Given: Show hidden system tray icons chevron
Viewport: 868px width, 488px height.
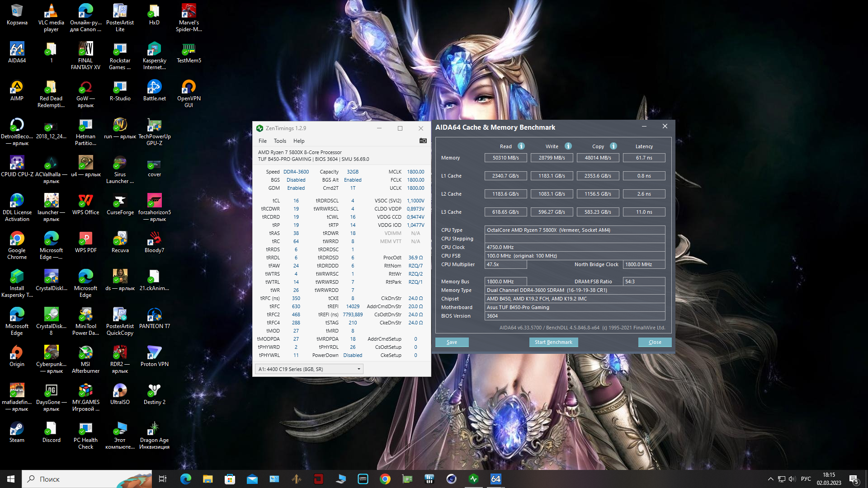Looking at the screenshot, I should pos(770,479).
